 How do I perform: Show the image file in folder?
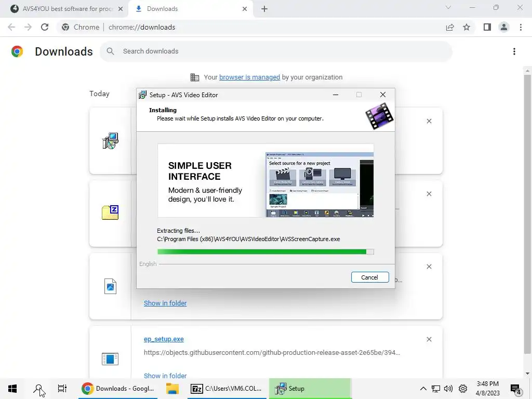tap(165, 303)
